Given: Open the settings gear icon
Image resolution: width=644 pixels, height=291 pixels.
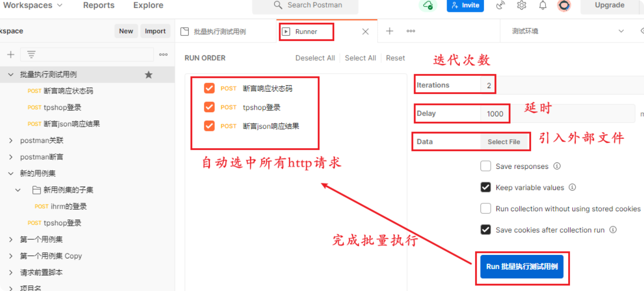Looking at the screenshot, I should tap(521, 5).
